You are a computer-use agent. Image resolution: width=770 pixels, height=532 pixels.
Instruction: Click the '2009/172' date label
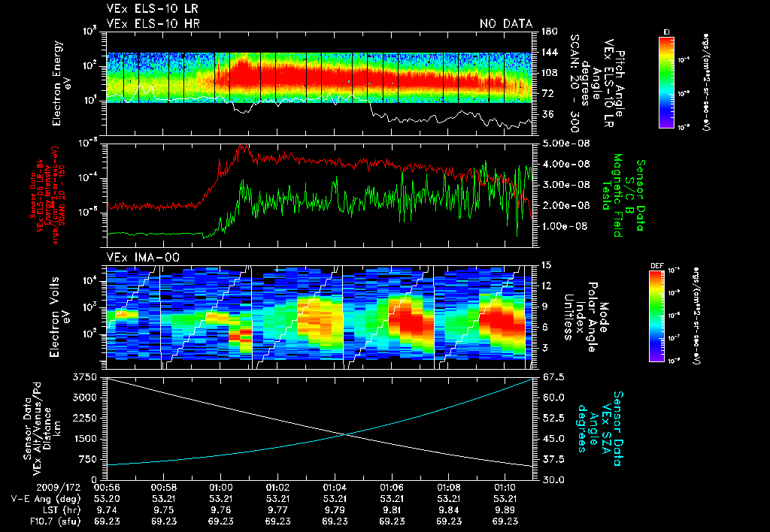point(59,488)
